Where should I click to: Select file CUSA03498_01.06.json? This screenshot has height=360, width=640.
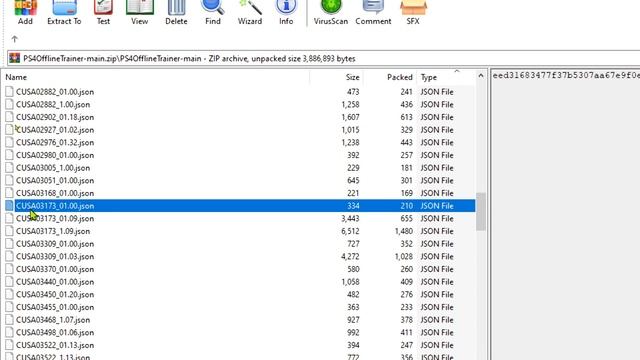[55, 332]
